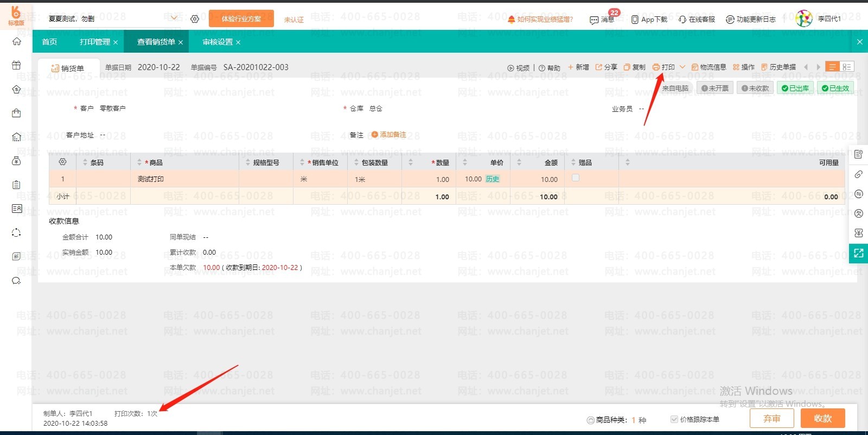Click the 未认证 link
The height and width of the screenshot is (435, 868).
pyautogui.click(x=294, y=20)
